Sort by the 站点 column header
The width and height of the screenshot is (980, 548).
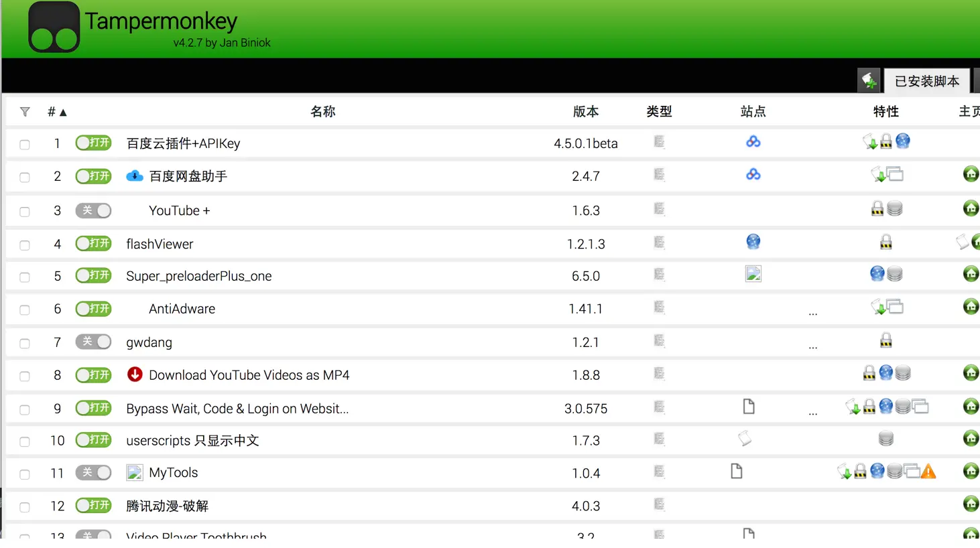pyautogui.click(x=753, y=112)
